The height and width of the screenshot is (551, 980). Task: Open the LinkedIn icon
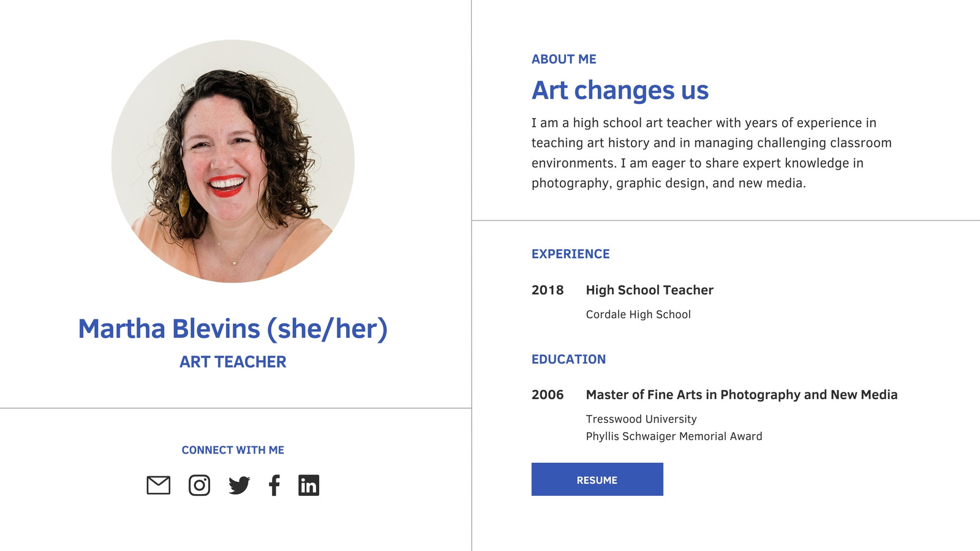(x=309, y=485)
